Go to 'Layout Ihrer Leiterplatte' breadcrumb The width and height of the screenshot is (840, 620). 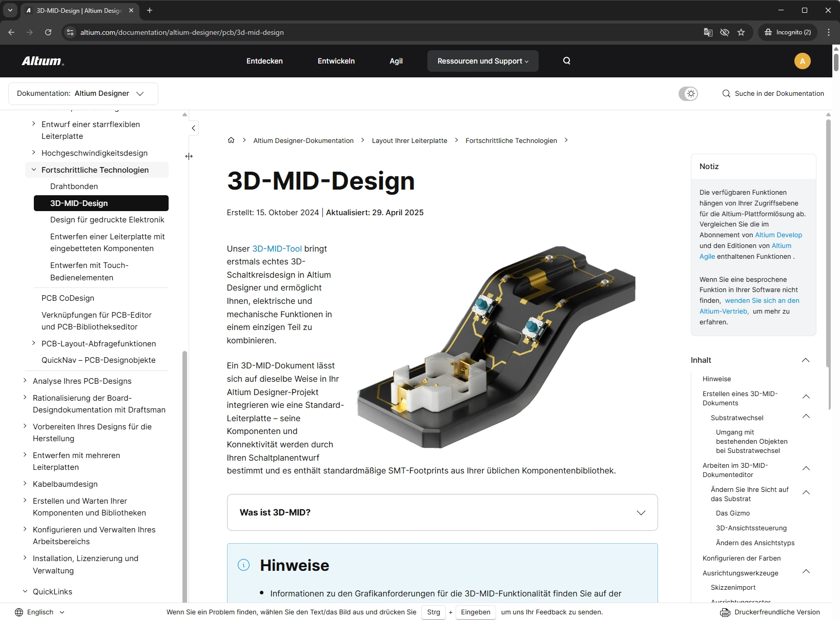coord(409,140)
